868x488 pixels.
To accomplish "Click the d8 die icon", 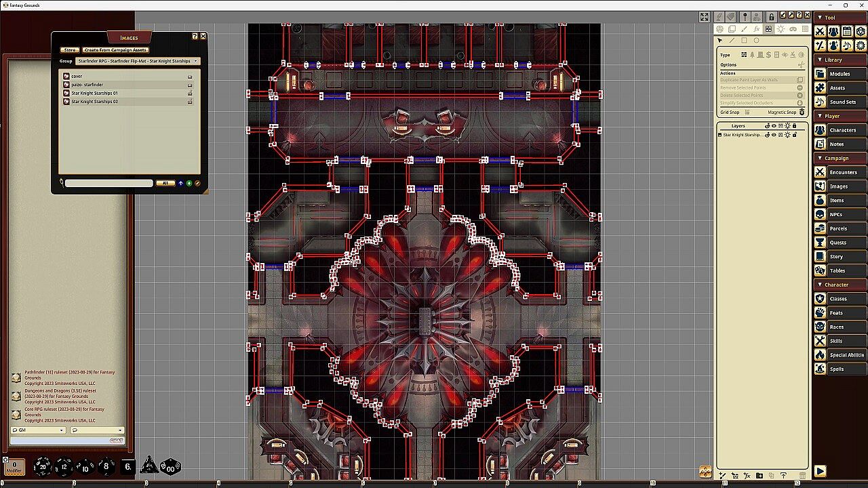I will point(106,466).
